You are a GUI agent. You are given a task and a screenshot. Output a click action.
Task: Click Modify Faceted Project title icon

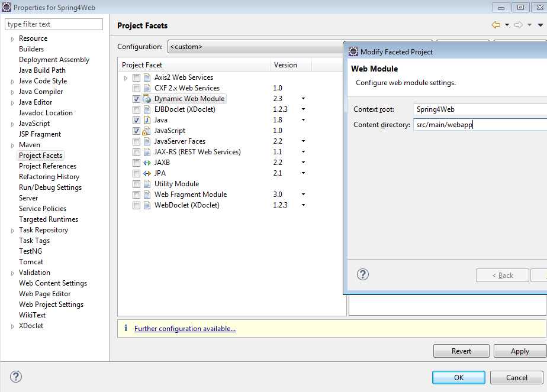pos(353,51)
